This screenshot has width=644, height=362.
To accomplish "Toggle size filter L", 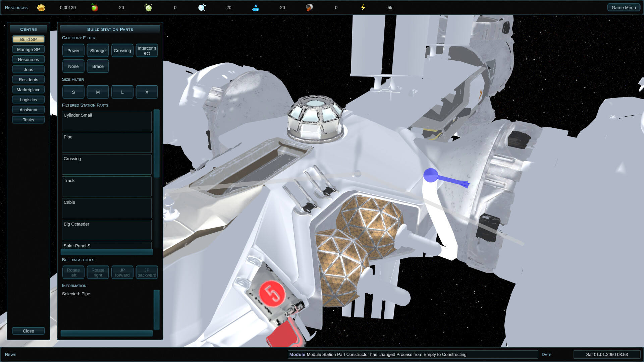I will [122, 92].
